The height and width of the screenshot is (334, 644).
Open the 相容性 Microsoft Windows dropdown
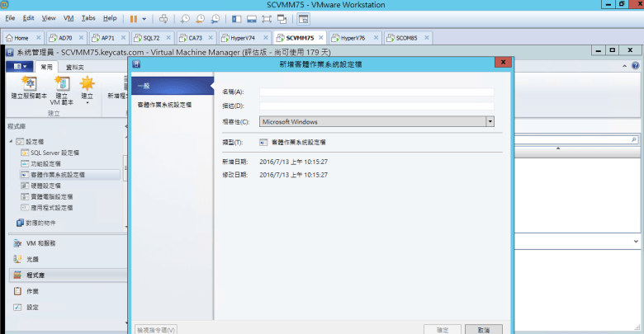point(490,121)
